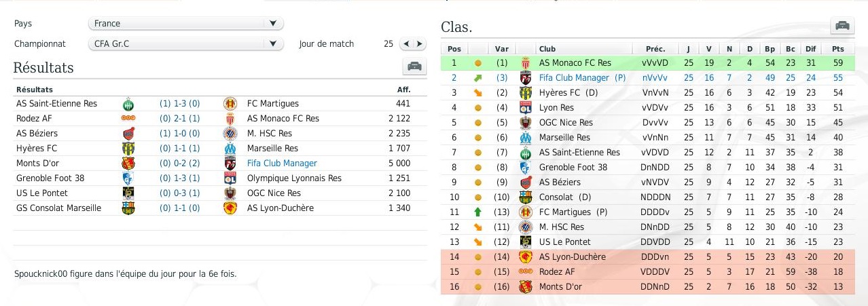Sort standings by Pts column header

[x=837, y=49]
